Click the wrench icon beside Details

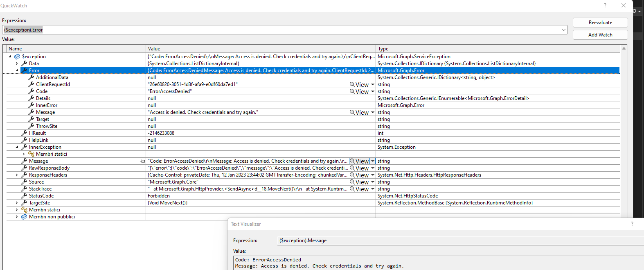pyautogui.click(x=31, y=98)
